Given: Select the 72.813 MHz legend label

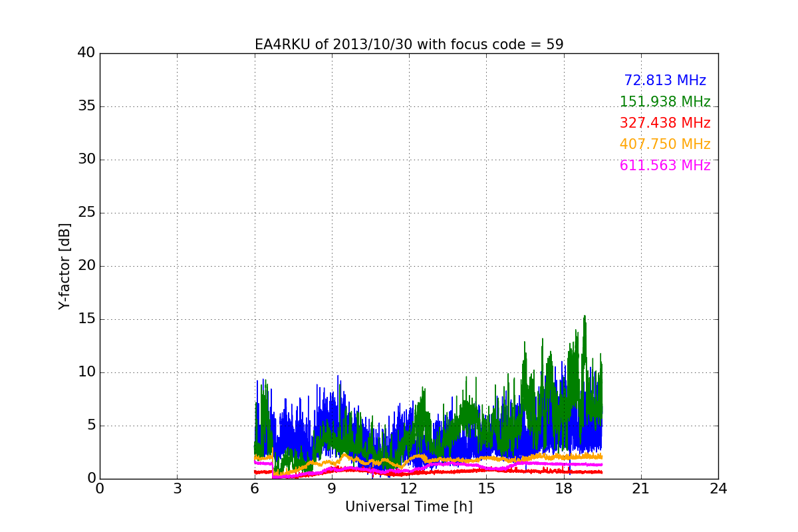Looking at the screenshot, I should [665, 80].
